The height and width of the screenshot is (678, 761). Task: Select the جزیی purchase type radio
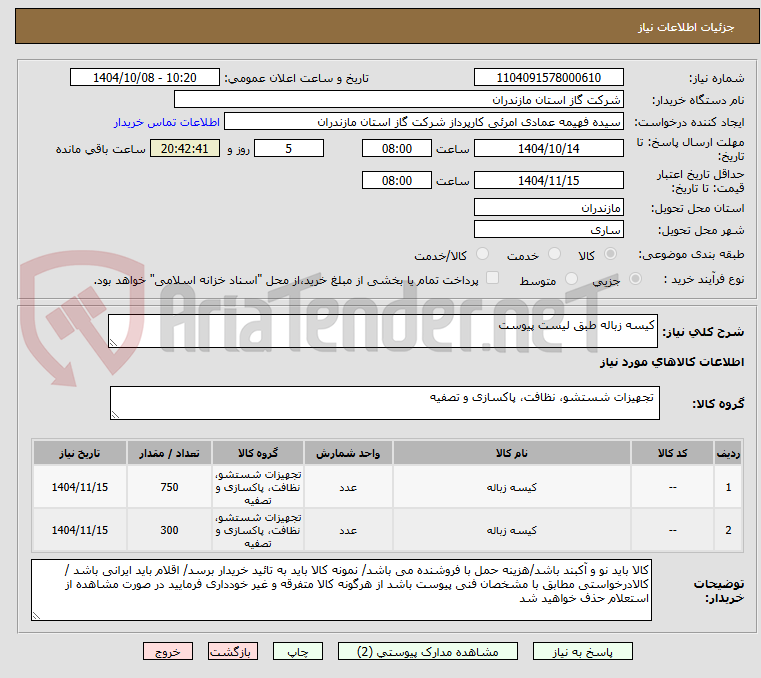pos(635,279)
